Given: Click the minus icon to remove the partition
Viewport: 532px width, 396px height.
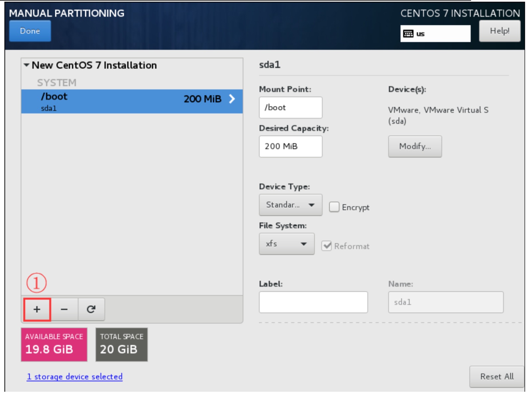Looking at the screenshot, I should tap(64, 309).
